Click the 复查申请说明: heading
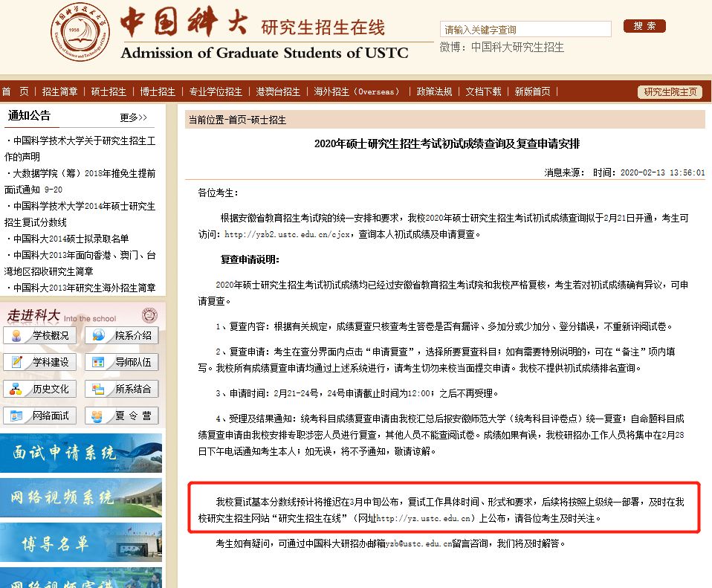 point(250,259)
